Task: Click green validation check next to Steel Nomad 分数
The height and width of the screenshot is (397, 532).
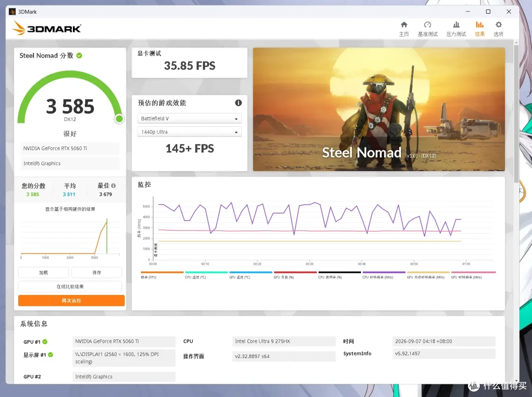Action: pos(79,55)
